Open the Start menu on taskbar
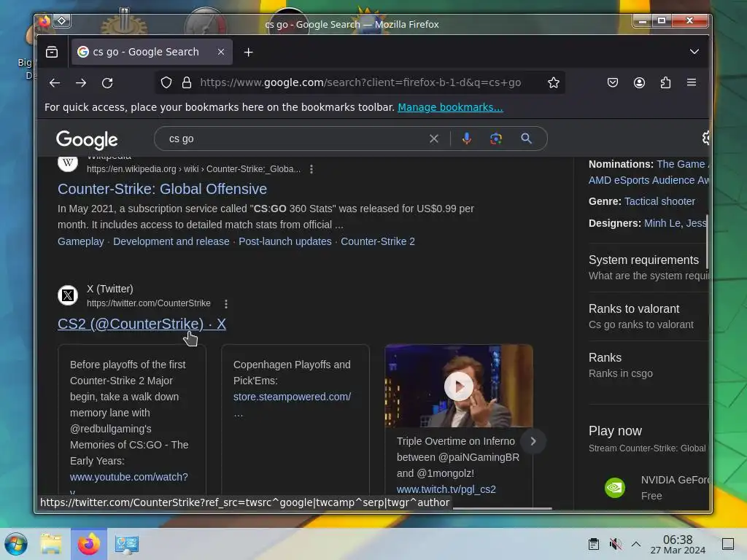Image resolution: width=747 pixels, height=560 pixels. pyautogui.click(x=16, y=544)
